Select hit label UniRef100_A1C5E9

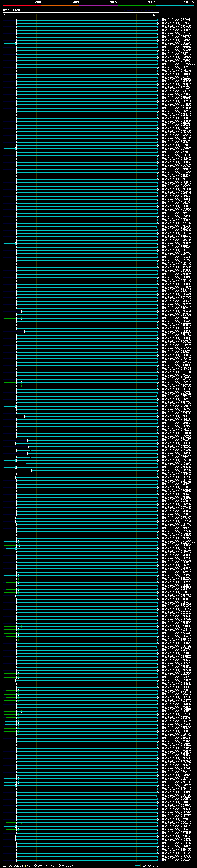[177, 711]
